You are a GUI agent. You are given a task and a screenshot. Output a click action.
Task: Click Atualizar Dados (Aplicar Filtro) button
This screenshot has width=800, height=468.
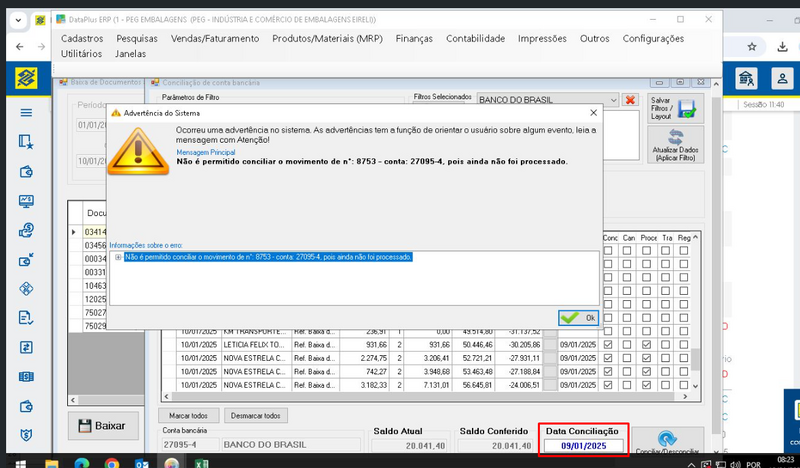(x=675, y=145)
